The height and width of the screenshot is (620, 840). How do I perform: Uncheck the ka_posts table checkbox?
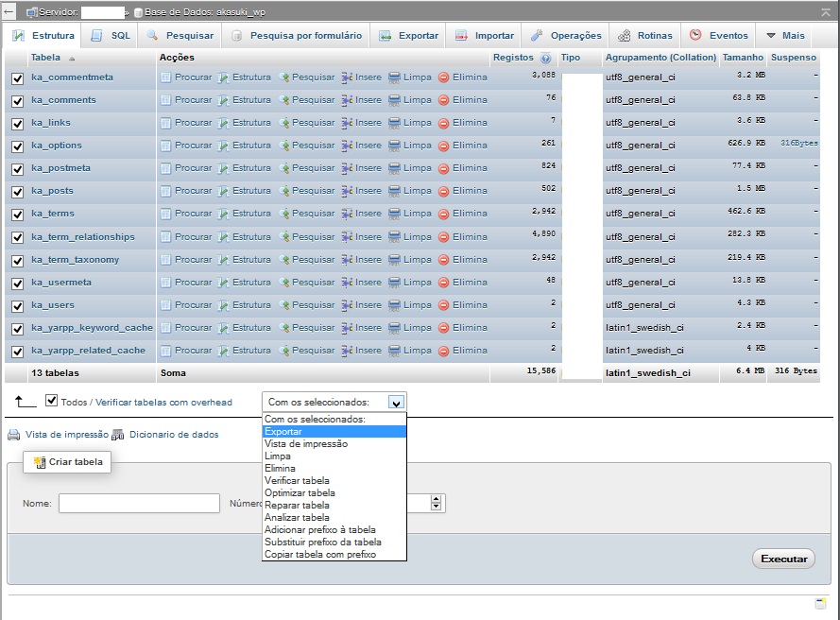tap(18, 192)
